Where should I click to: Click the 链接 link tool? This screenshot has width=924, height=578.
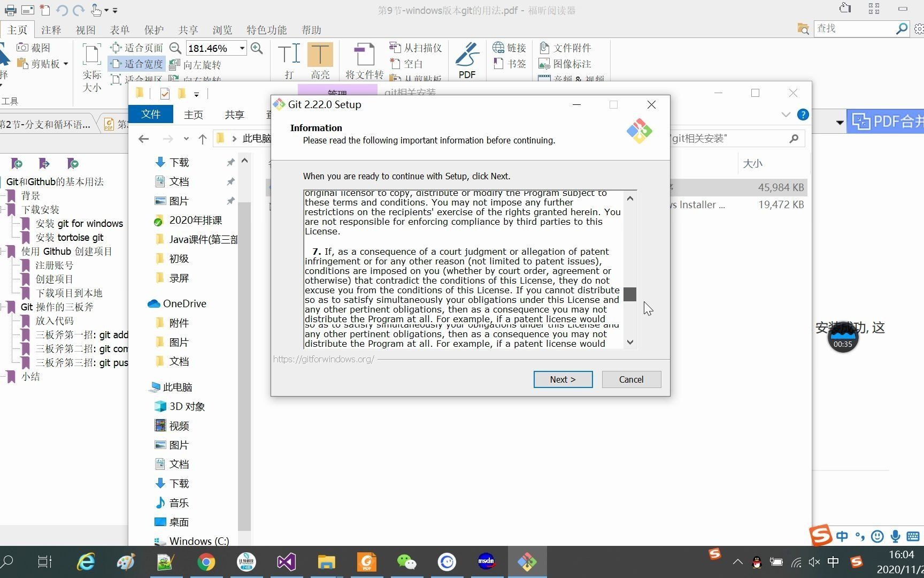click(x=509, y=48)
